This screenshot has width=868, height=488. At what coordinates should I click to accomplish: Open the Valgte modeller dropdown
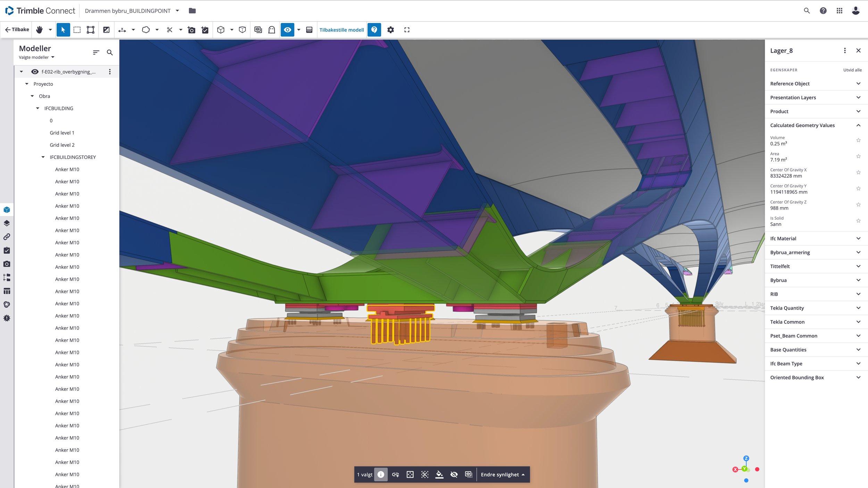(x=36, y=57)
